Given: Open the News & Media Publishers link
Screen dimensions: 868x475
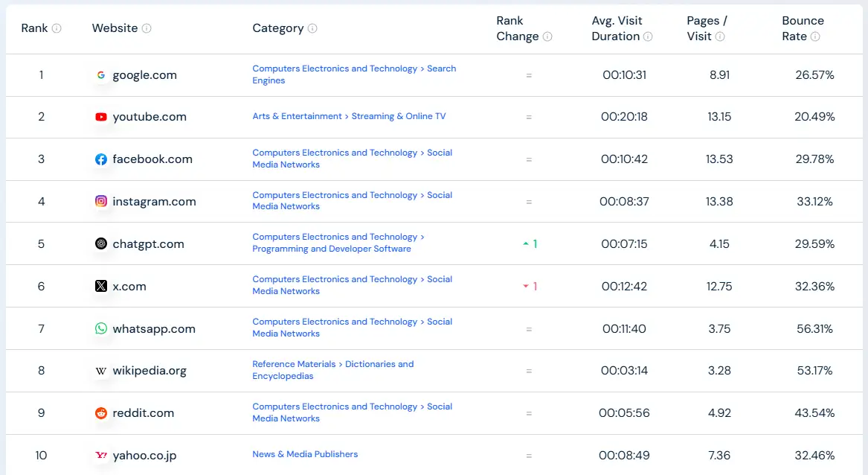Looking at the screenshot, I should (305, 454).
